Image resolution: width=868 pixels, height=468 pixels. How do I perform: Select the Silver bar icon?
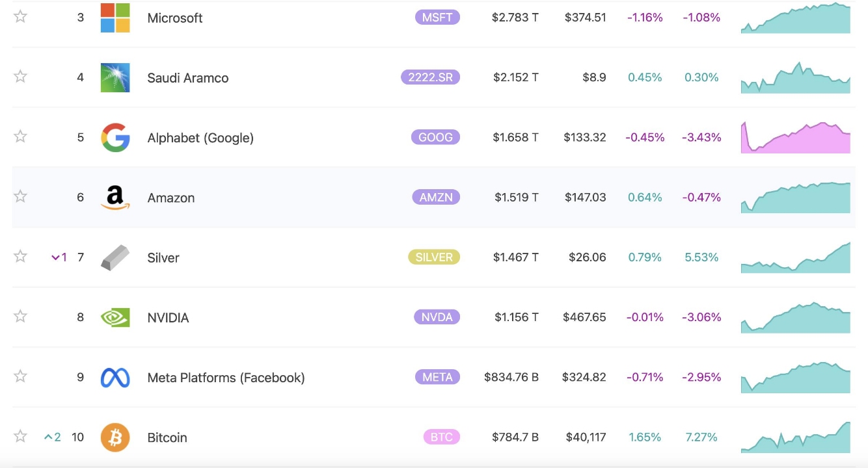(115, 257)
